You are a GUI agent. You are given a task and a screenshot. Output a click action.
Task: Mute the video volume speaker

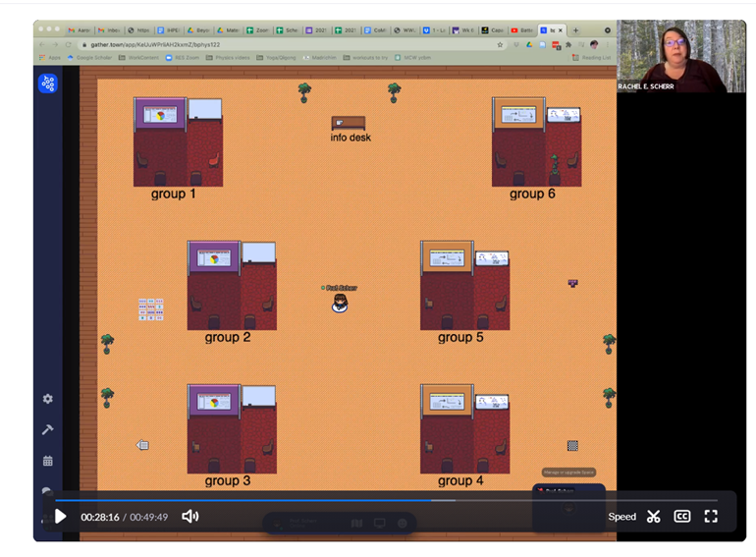pyautogui.click(x=189, y=517)
